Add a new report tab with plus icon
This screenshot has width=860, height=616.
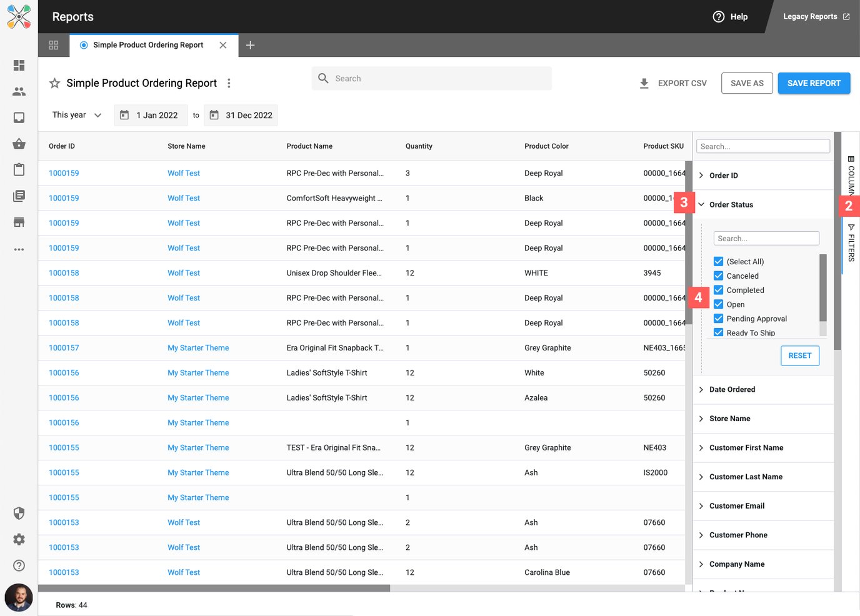(x=250, y=45)
